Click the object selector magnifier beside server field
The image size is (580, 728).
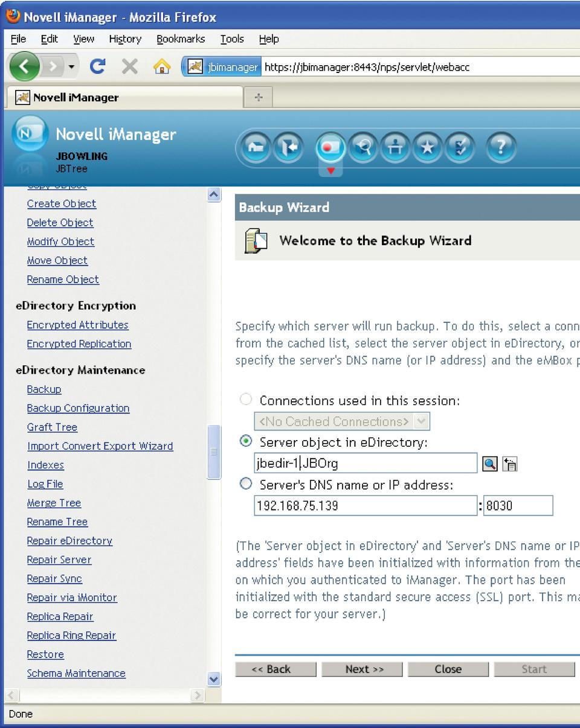tap(489, 464)
